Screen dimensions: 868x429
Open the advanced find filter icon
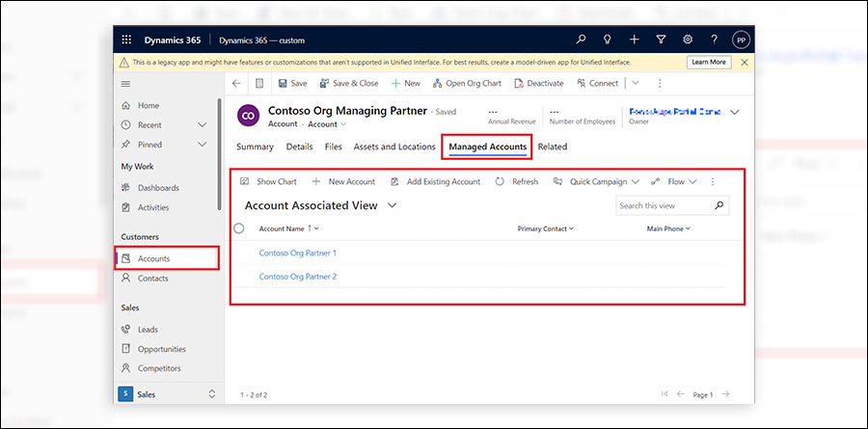click(x=661, y=40)
